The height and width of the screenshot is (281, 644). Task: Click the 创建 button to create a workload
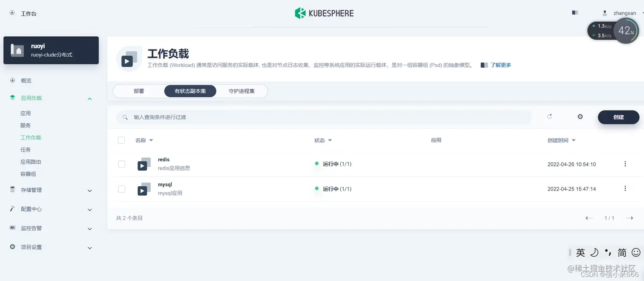(618, 117)
